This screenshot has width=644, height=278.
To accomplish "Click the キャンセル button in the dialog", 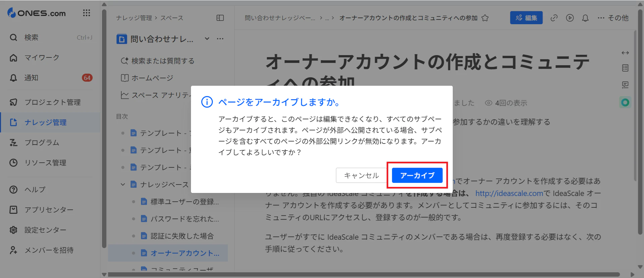I will point(361,175).
